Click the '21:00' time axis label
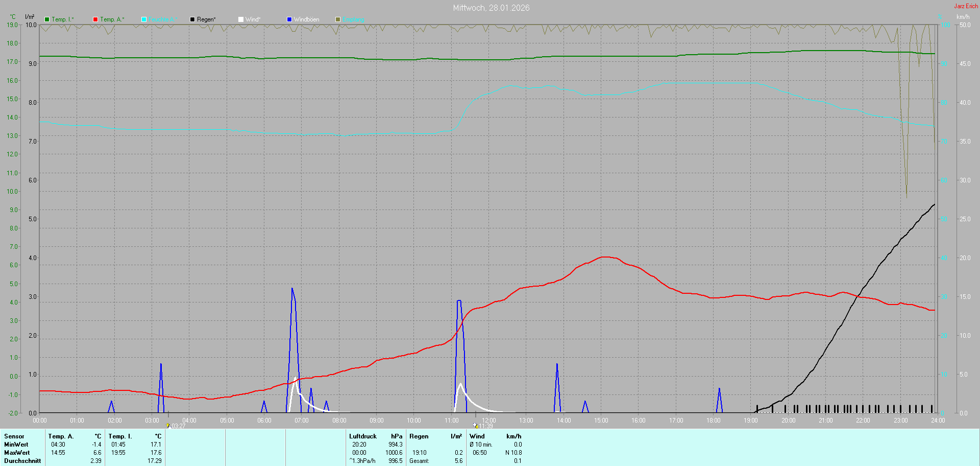 pos(826,421)
